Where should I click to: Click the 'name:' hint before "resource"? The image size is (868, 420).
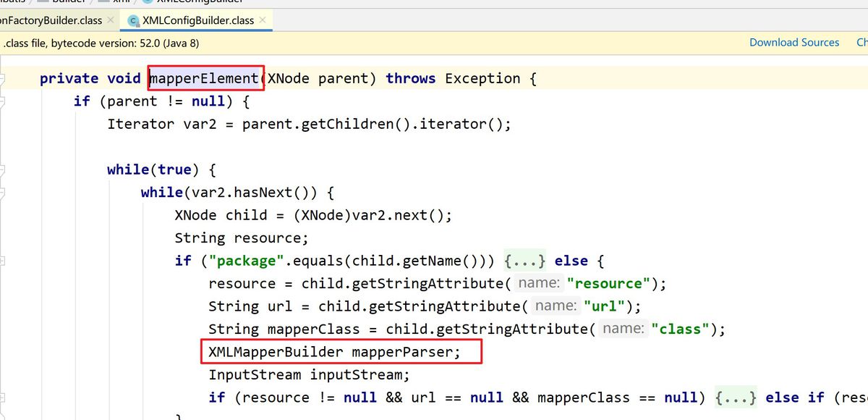(539, 283)
